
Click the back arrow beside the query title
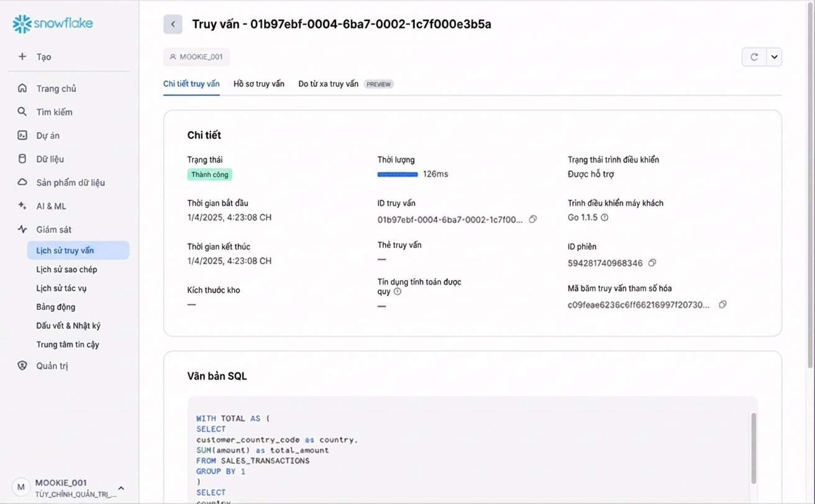(173, 24)
